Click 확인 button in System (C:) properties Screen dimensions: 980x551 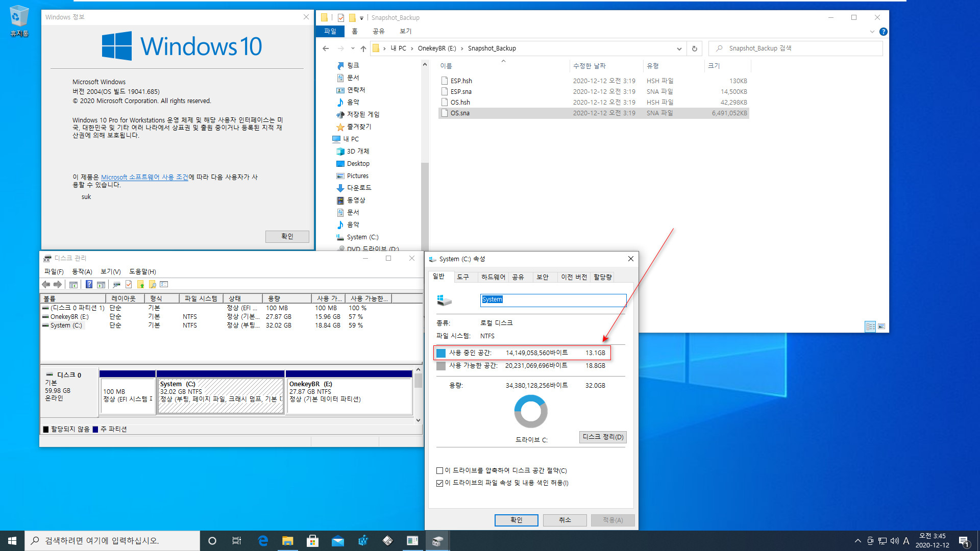(x=516, y=520)
